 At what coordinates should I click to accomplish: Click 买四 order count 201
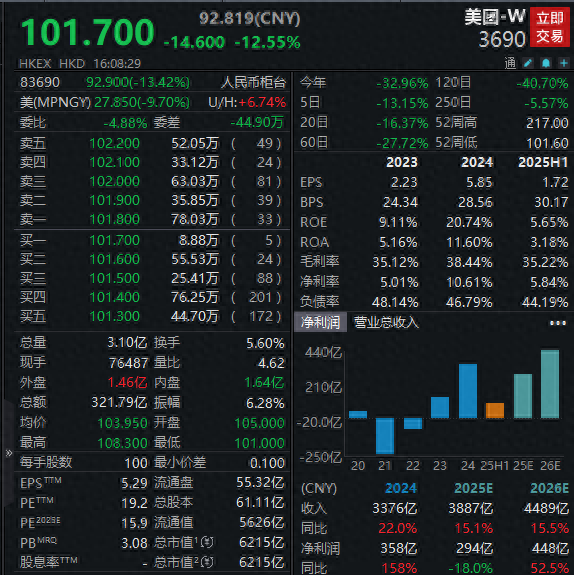260,297
